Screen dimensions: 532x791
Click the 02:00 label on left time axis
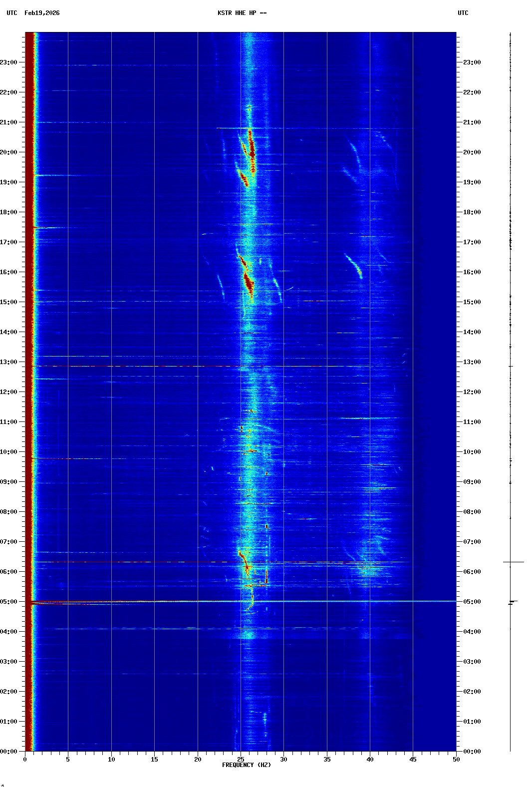tap(8, 692)
